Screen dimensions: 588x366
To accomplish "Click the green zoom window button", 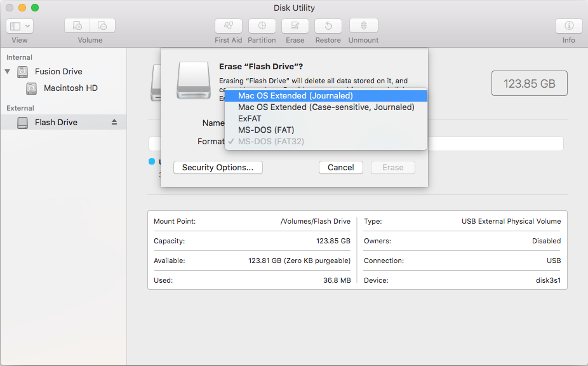I will (x=35, y=8).
